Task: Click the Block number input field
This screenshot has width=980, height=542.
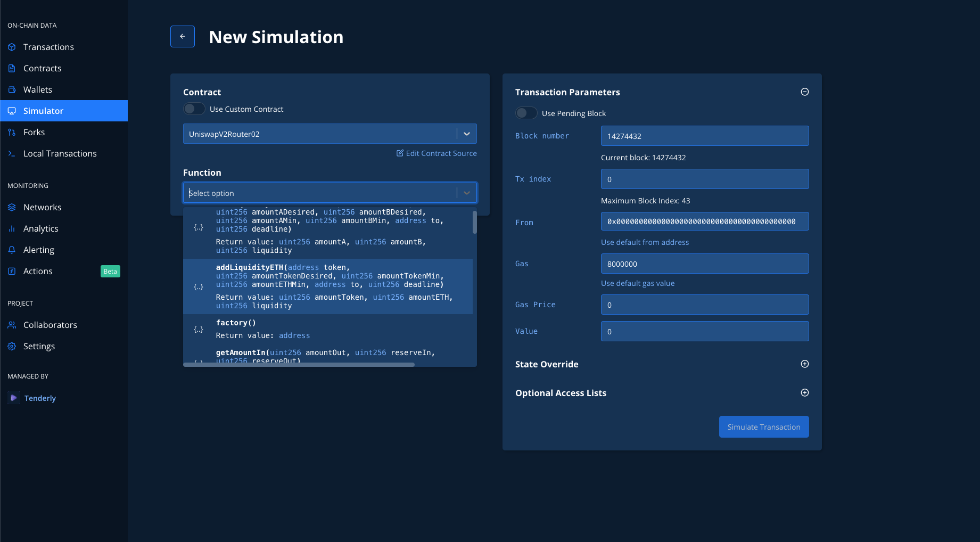Action: point(705,136)
